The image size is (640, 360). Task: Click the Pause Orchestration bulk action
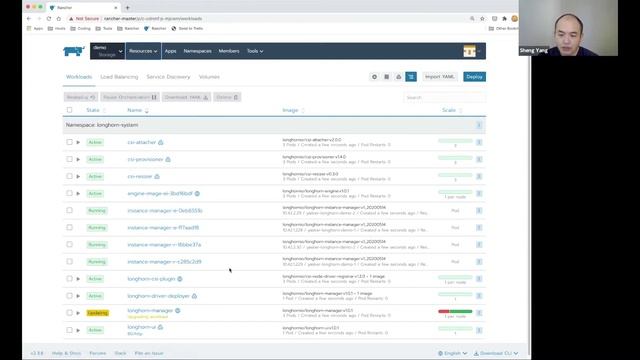(130, 97)
